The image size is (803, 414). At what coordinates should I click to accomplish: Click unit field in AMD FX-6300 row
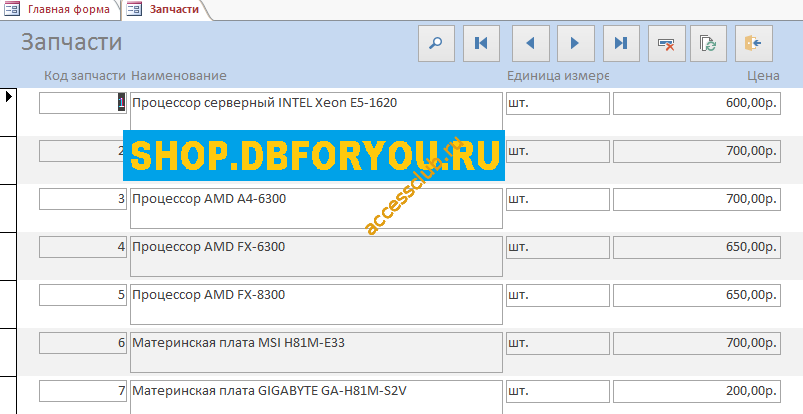click(558, 247)
